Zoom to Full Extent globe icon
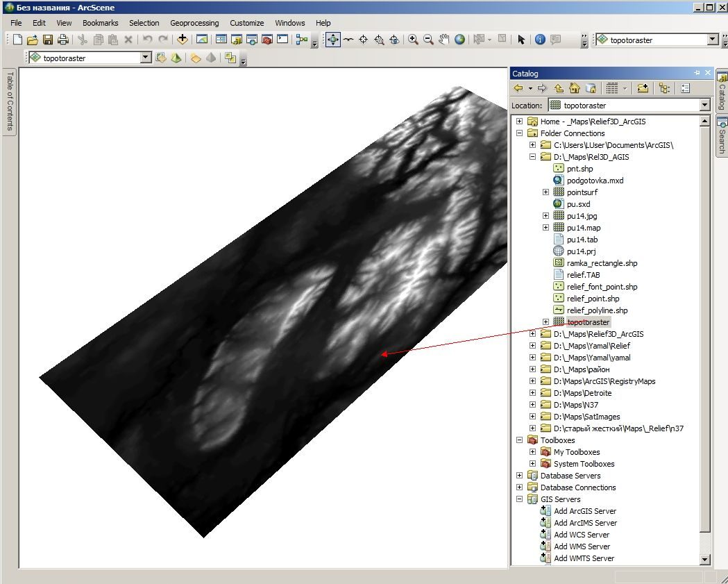Viewport: 728px width, 584px height. click(x=459, y=40)
